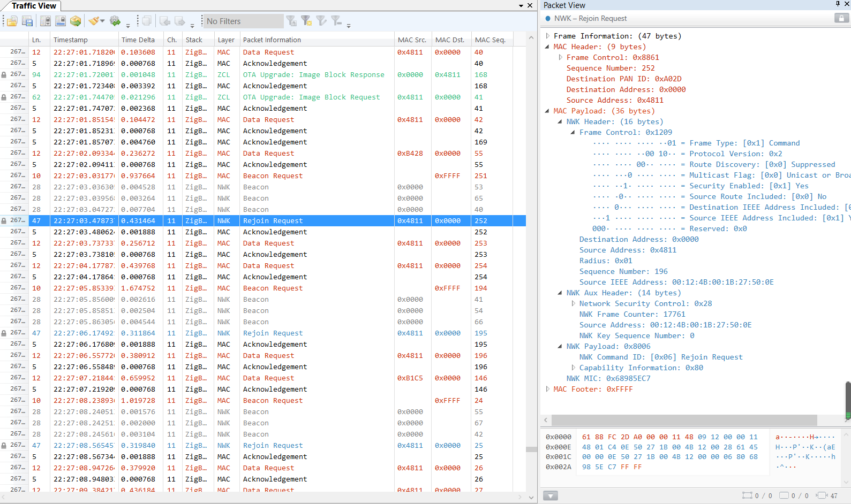The image size is (851, 504).
Task: Toggle the Packet View lock button
Action: pos(841,18)
